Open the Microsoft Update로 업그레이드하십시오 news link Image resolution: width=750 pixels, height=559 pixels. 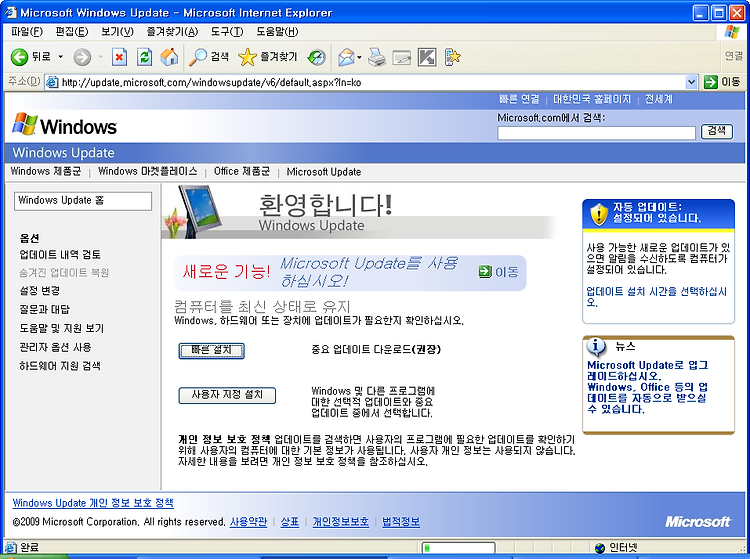tap(648, 371)
